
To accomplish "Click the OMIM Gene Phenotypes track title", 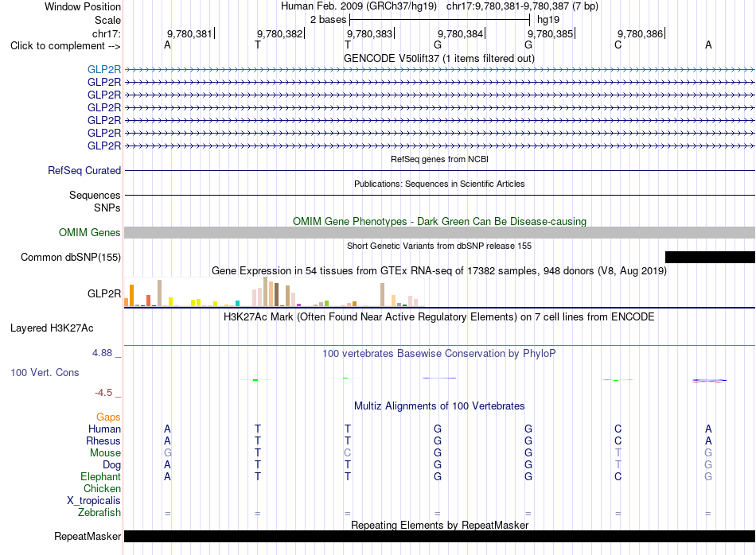I will click(439, 222).
